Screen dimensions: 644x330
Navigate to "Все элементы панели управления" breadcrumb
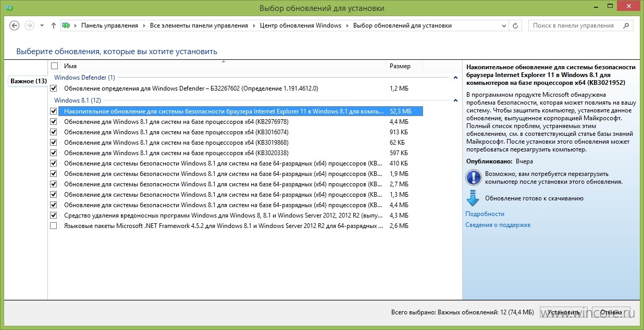tap(199, 26)
